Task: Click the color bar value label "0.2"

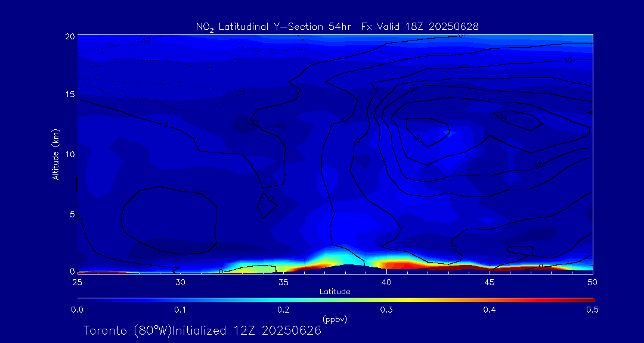Action: coord(283,310)
